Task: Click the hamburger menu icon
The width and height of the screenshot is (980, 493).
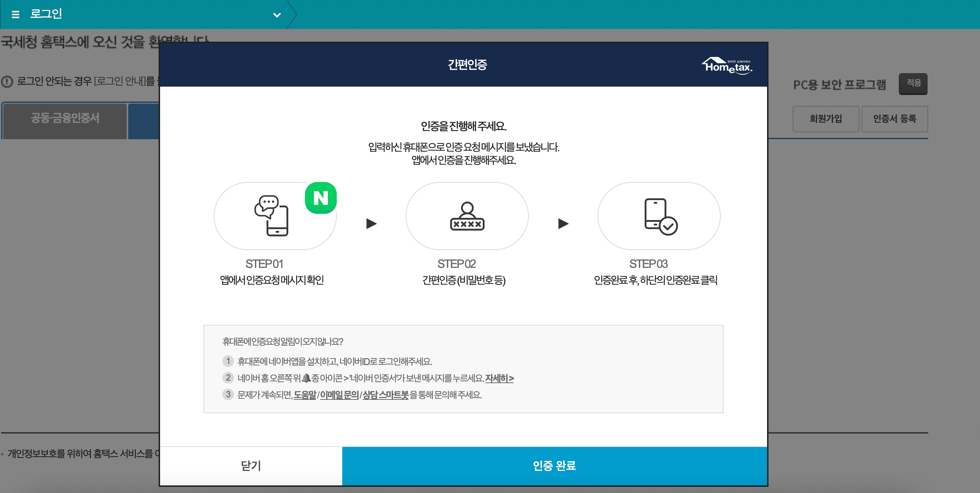Action: [x=15, y=14]
